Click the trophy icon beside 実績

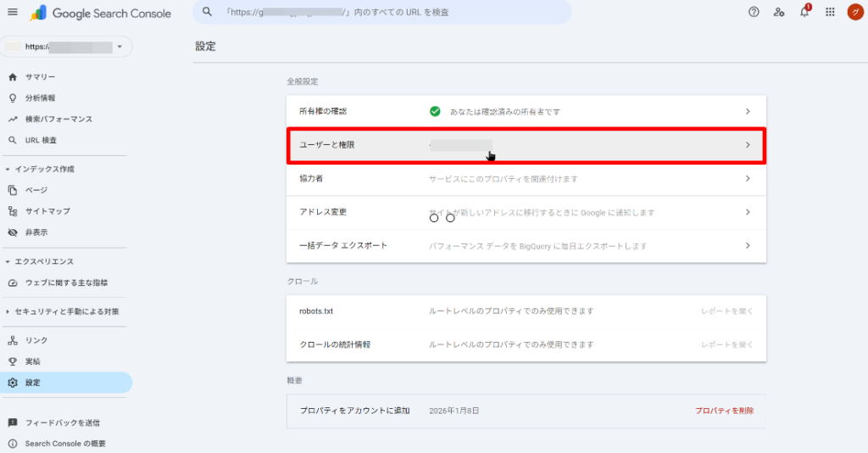(x=13, y=361)
